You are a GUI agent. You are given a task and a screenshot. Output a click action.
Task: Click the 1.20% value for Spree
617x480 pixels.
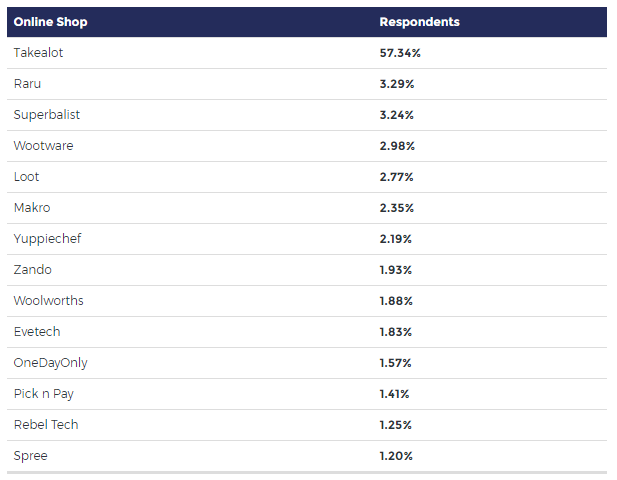(x=396, y=456)
